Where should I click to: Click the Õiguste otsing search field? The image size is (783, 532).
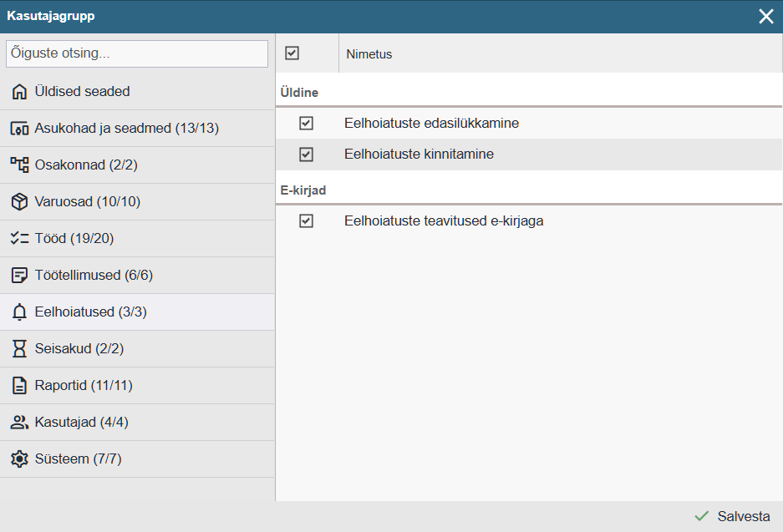tap(137, 53)
